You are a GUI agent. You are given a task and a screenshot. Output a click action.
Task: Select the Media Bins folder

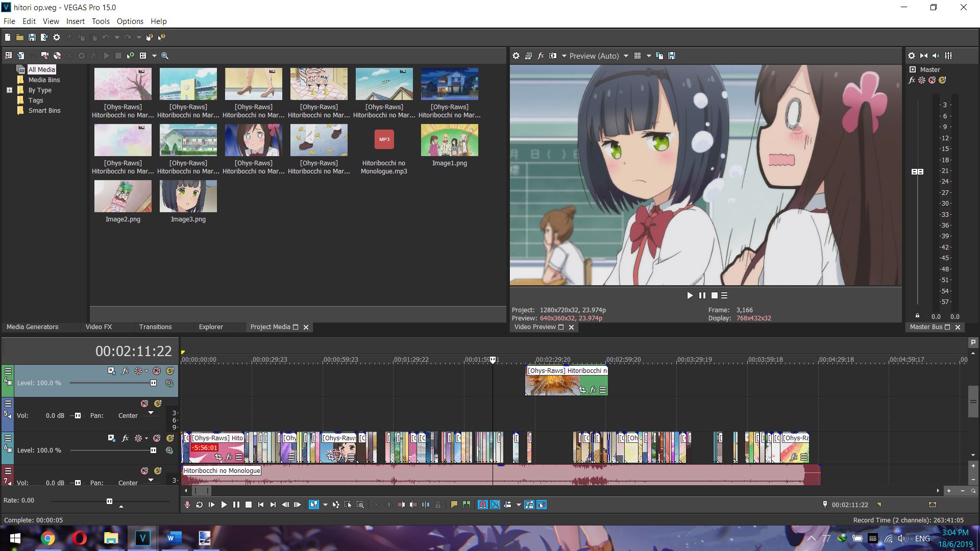pos(44,80)
